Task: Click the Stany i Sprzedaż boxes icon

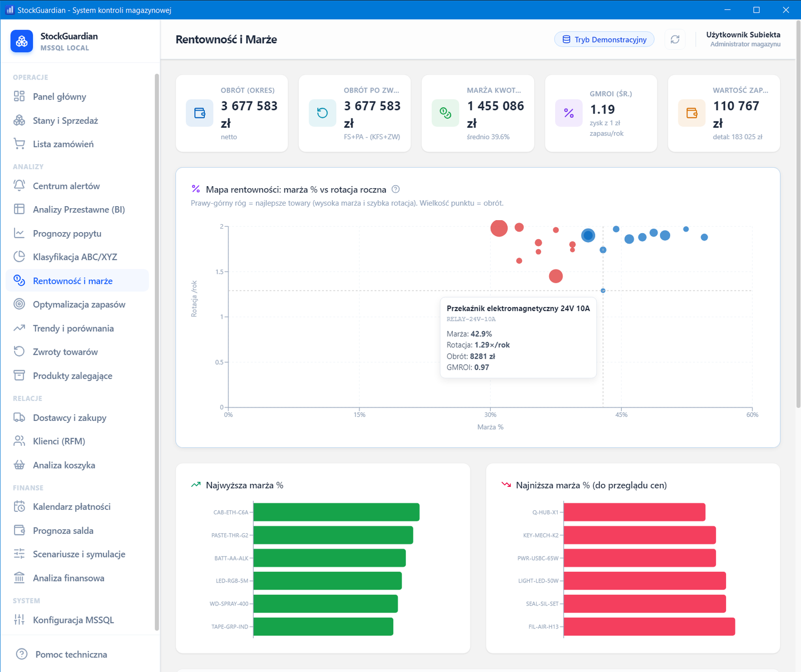Action: tap(19, 121)
